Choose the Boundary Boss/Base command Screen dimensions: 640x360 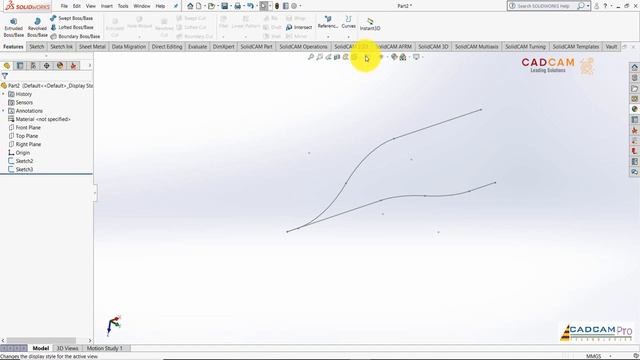(75, 36)
